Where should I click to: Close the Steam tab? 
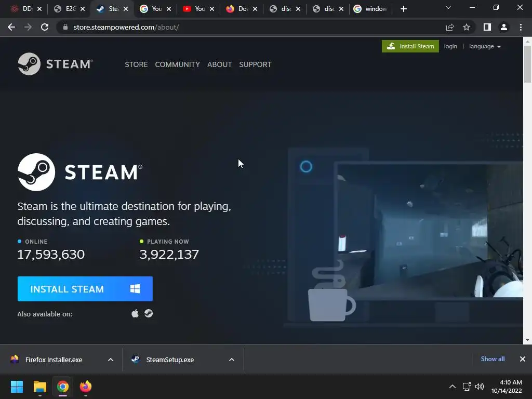click(x=126, y=9)
